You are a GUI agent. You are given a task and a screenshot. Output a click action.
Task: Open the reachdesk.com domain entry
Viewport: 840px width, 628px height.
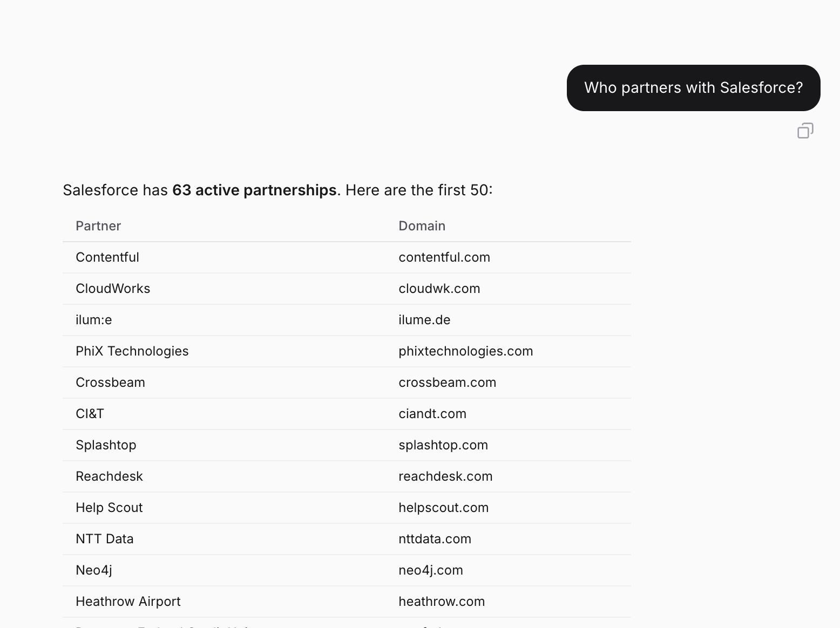(445, 476)
